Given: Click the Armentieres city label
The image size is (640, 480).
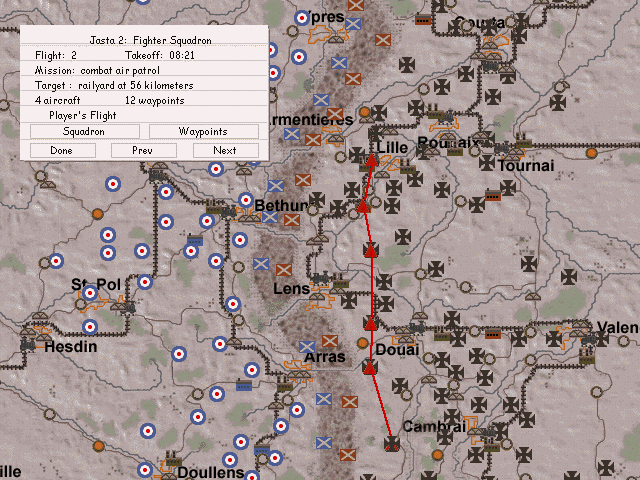Looking at the screenshot, I should [309, 120].
